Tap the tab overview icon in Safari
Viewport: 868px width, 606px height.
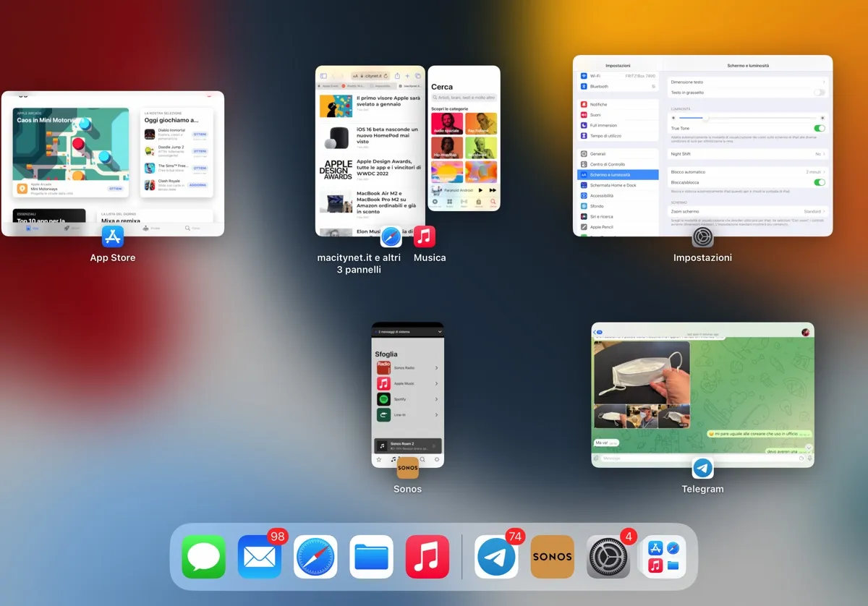[x=418, y=76]
